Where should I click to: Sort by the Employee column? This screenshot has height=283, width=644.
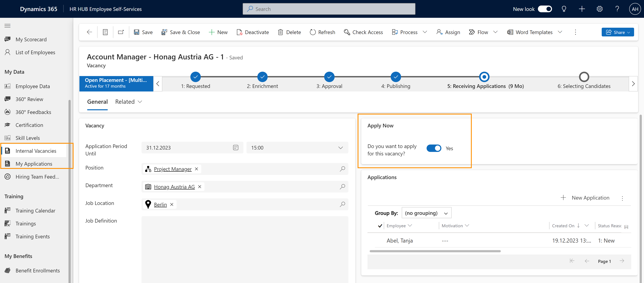point(399,225)
